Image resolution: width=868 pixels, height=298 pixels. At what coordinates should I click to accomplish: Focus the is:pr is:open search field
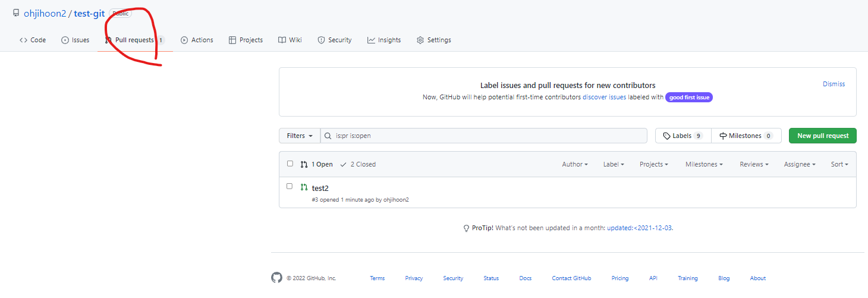click(x=484, y=136)
